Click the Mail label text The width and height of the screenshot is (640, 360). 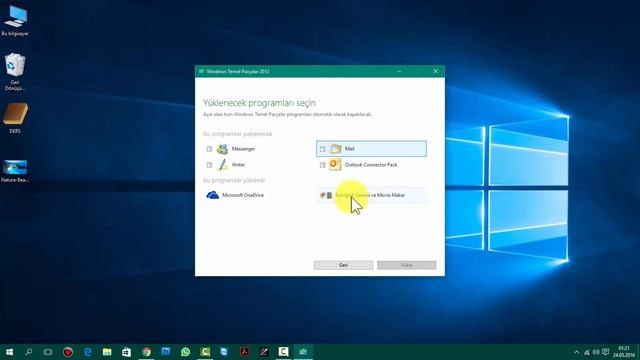click(x=350, y=149)
